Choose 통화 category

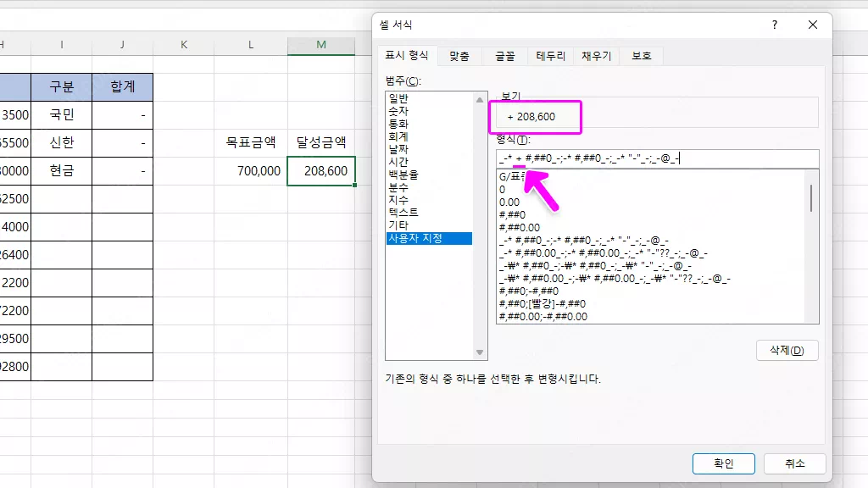[429, 124]
